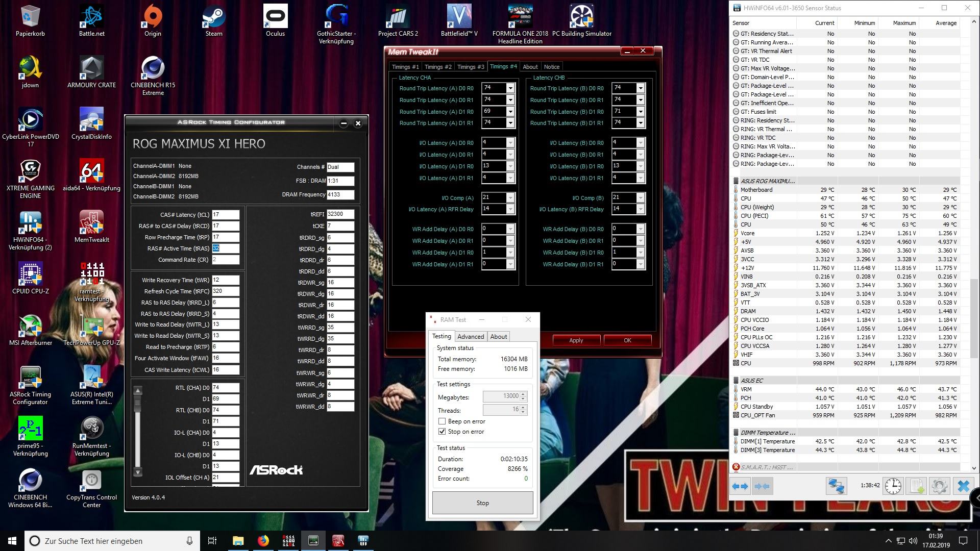Image resolution: width=980 pixels, height=551 pixels.
Task: Launch TechPowerUp GPU-Z shortcut
Action: (92, 330)
